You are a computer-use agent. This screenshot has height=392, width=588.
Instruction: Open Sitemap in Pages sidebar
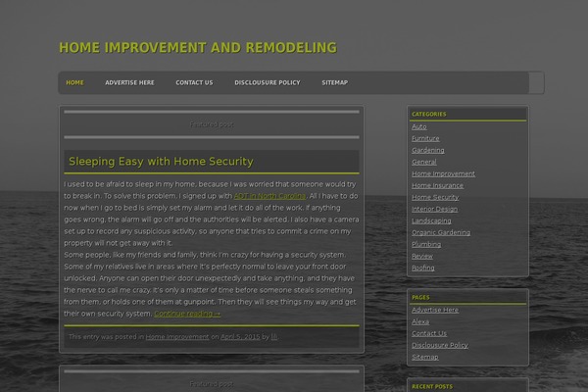[x=425, y=357]
